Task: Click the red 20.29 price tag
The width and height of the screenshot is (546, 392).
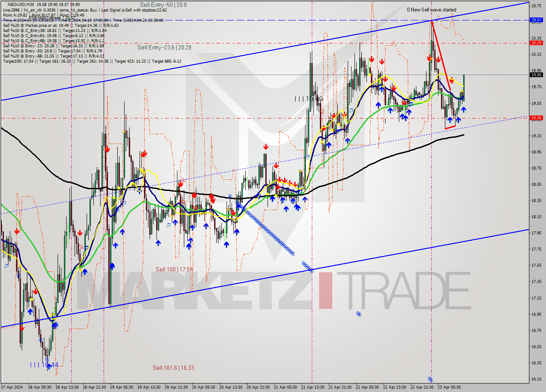Action: (536, 43)
